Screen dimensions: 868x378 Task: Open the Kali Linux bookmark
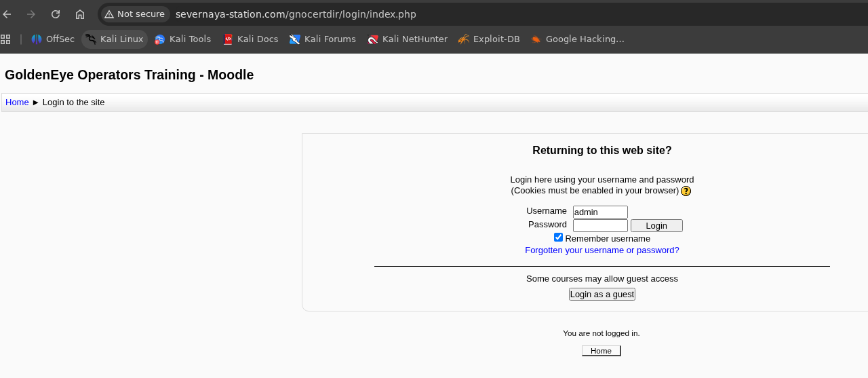pyautogui.click(x=115, y=39)
